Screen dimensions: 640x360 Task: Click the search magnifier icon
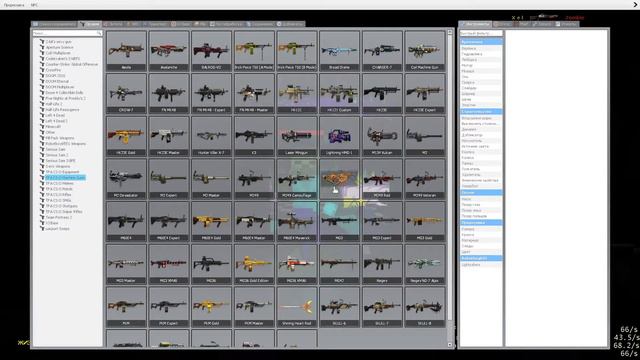[99, 33]
